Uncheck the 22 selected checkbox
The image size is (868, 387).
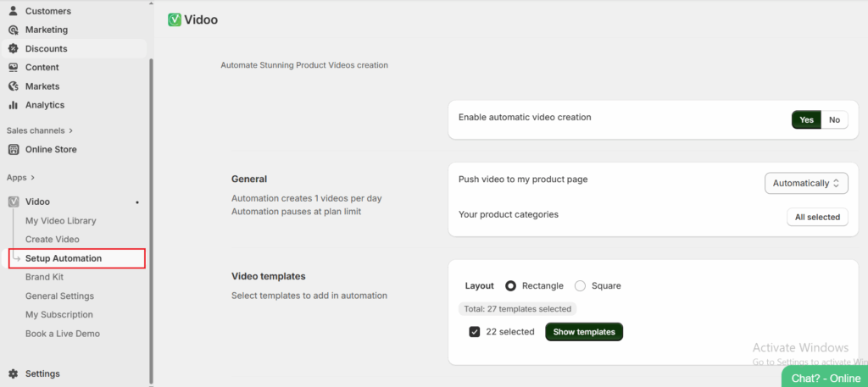[x=475, y=332]
